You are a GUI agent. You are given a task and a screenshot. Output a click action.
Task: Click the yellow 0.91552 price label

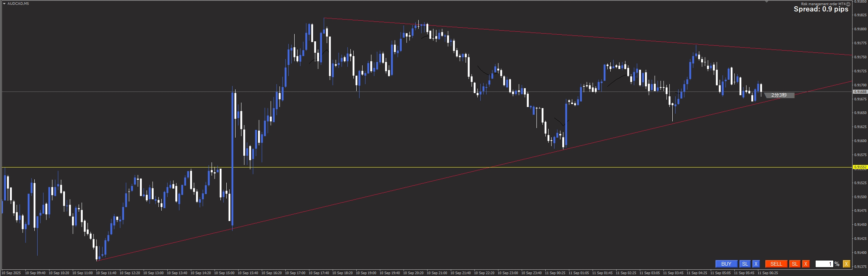tap(860, 167)
